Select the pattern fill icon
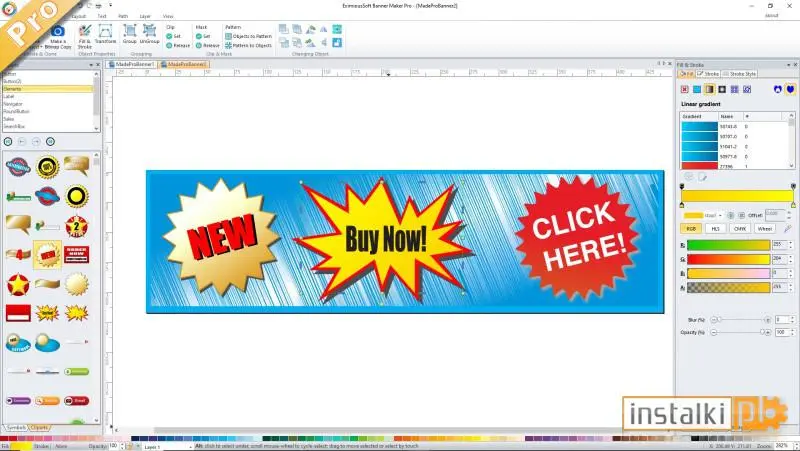800x451 pixels. click(x=734, y=89)
